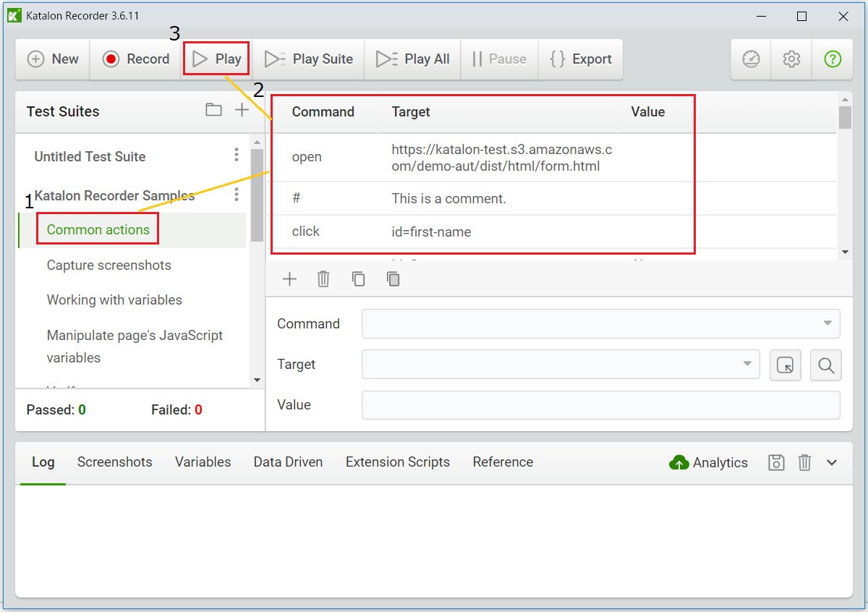Open the Common actions test case

(98, 230)
